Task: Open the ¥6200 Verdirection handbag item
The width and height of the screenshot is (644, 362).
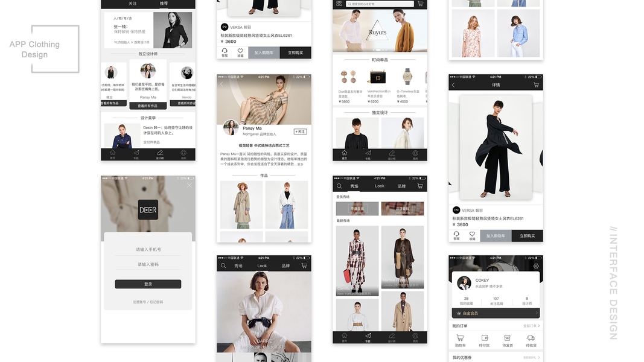Action: (x=378, y=85)
